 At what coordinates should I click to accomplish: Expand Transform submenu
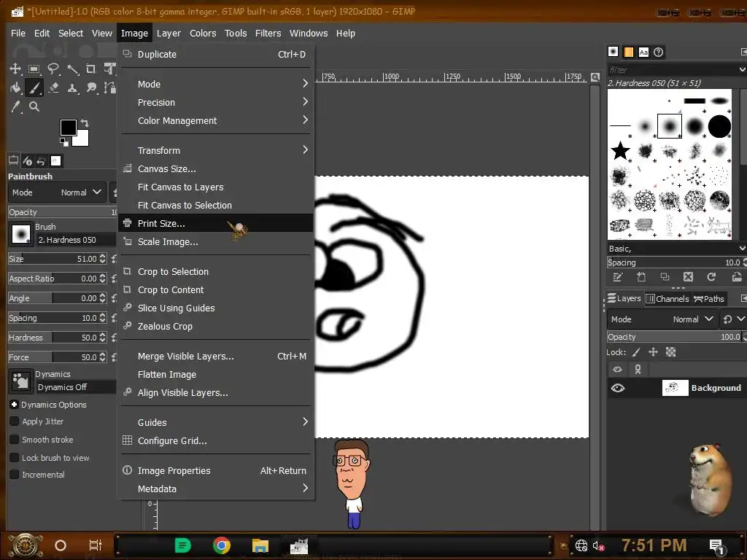(215, 150)
